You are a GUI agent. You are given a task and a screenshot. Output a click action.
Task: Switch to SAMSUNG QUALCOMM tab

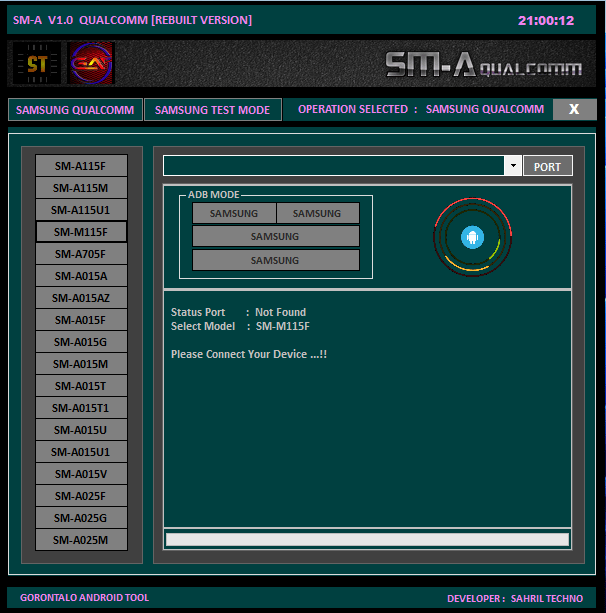coord(75,110)
